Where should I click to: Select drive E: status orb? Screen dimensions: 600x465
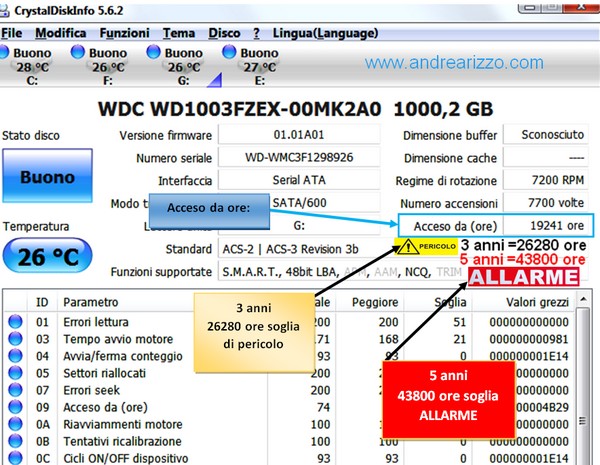pyautogui.click(x=229, y=52)
